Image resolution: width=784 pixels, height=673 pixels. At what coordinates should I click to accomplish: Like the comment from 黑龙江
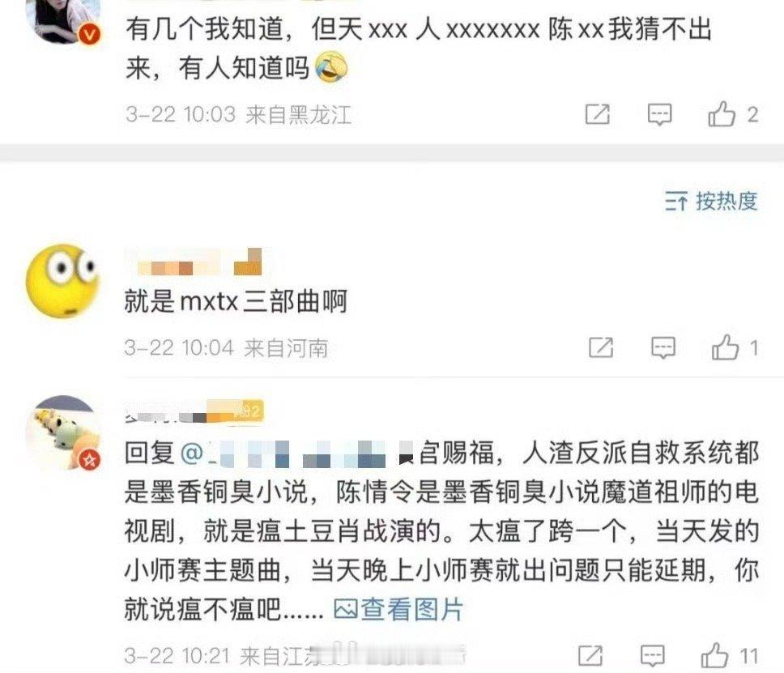pyautogui.click(x=733, y=114)
